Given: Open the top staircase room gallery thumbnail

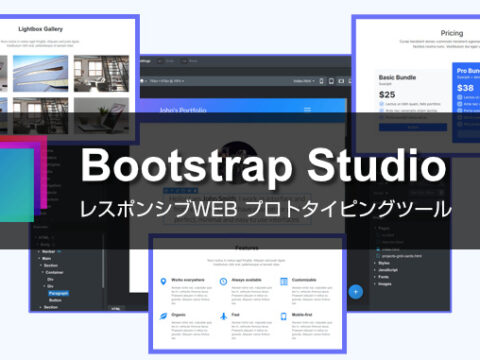Looking at the screenshot, I should tap(101, 74).
